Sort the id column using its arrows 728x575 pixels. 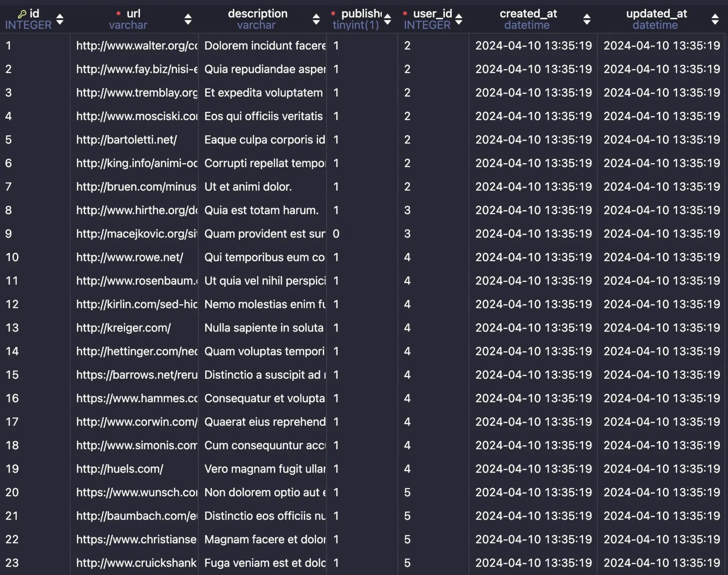tap(60, 19)
